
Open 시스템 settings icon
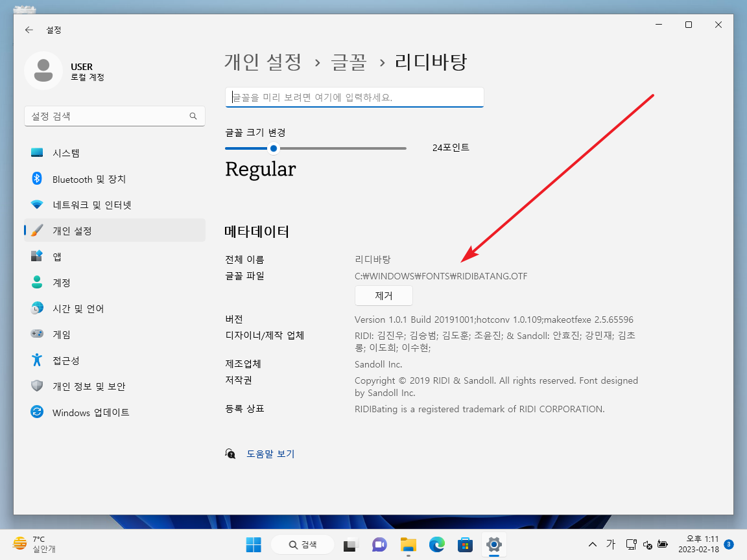tap(37, 153)
